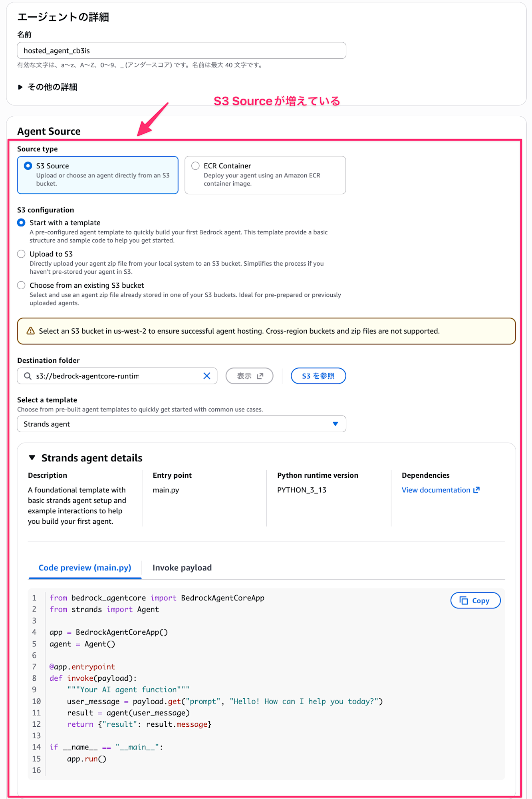Click the copy icon in code preview
The image size is (532, 799).
[464, 600]
